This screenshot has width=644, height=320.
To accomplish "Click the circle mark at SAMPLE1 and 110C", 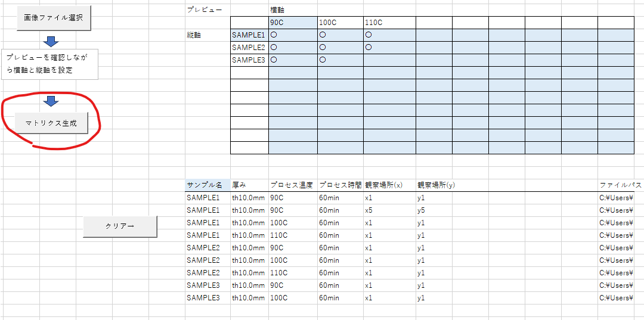I will coord(369,35).
